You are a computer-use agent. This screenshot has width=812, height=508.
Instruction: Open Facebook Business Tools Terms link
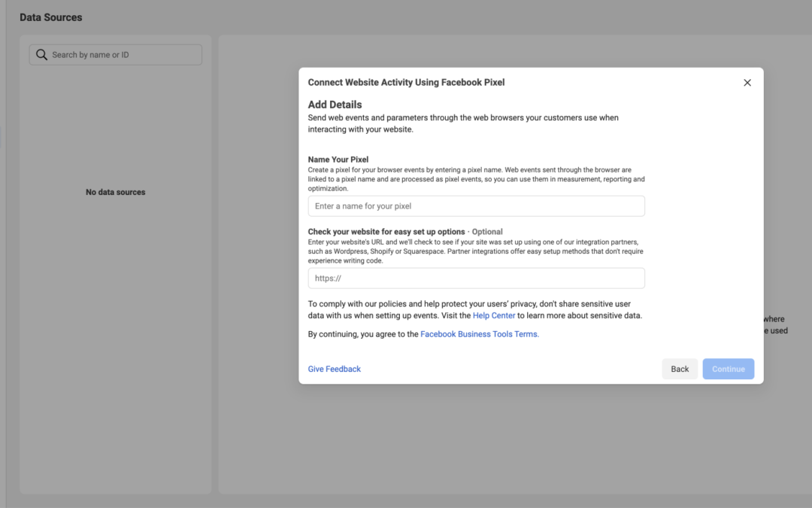tap(480, 334)
